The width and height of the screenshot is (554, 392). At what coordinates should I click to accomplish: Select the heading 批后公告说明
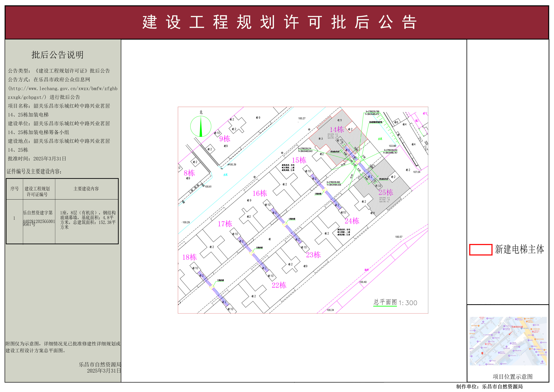point(57,55)
